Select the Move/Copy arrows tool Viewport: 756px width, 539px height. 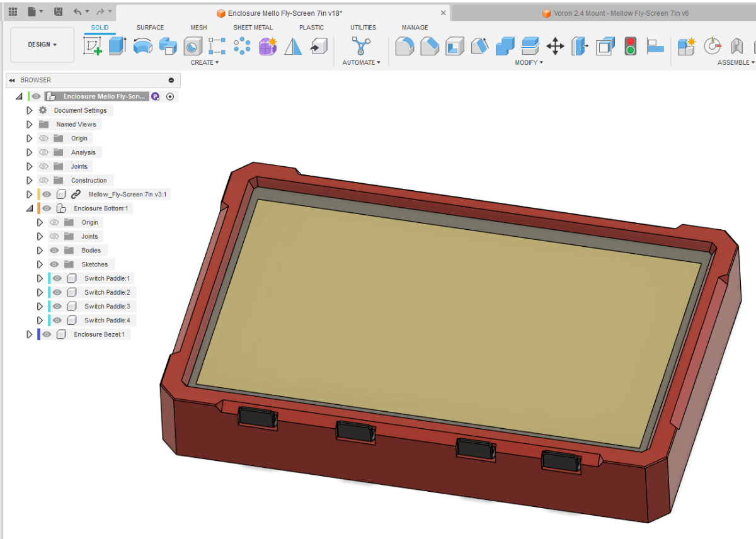click(555, 45)
